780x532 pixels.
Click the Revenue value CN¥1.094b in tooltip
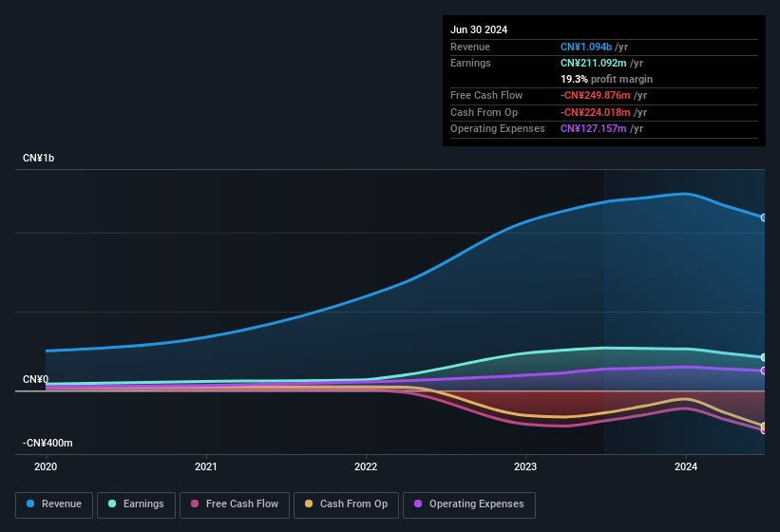pyautogui.click(x=586, y=47)
